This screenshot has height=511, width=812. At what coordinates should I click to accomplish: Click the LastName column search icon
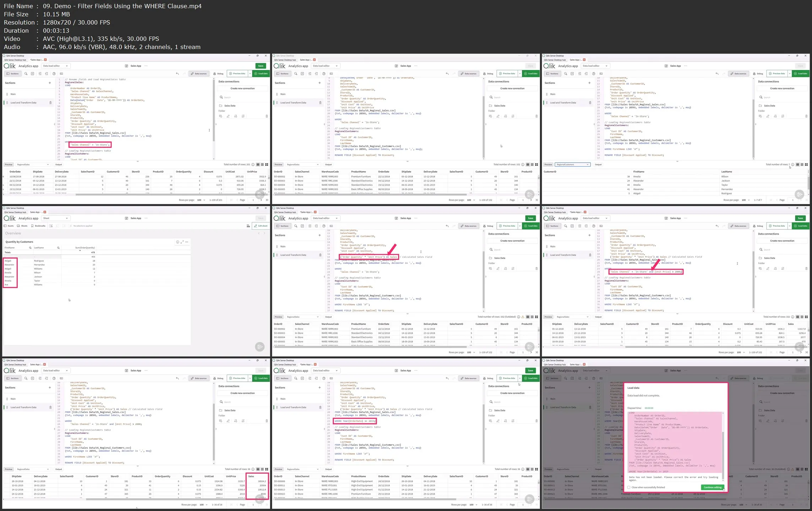(58, 248)
